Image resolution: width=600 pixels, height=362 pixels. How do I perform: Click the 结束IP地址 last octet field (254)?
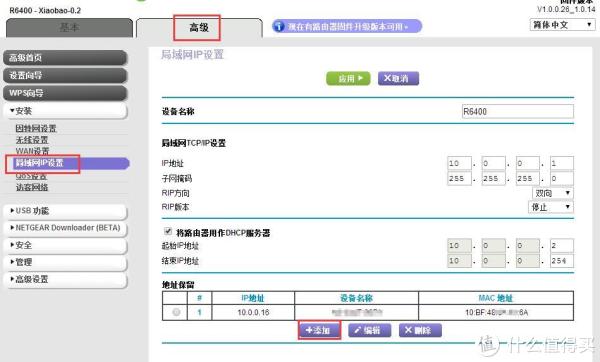pyautogui.click(x=562, y=261)
